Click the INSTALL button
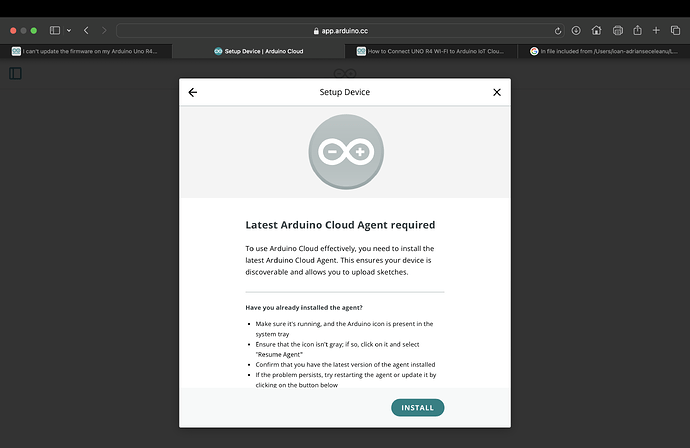The width and height of the screenshot is (690, 448). click(417, 408)
